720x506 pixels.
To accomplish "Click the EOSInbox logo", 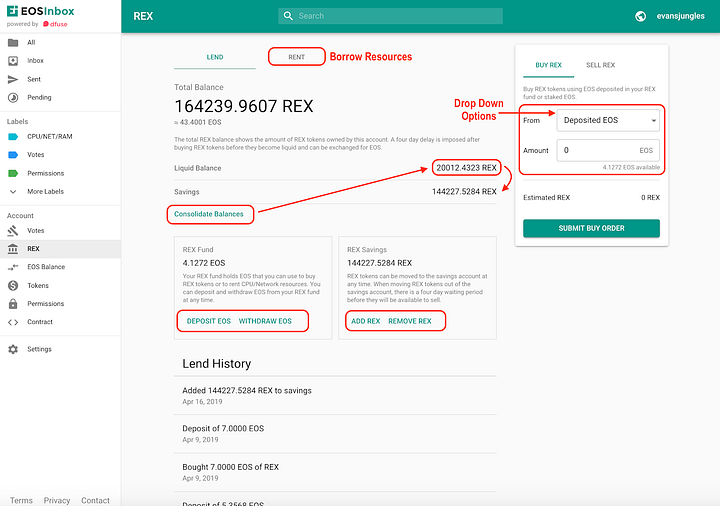I will coord(40,11).
